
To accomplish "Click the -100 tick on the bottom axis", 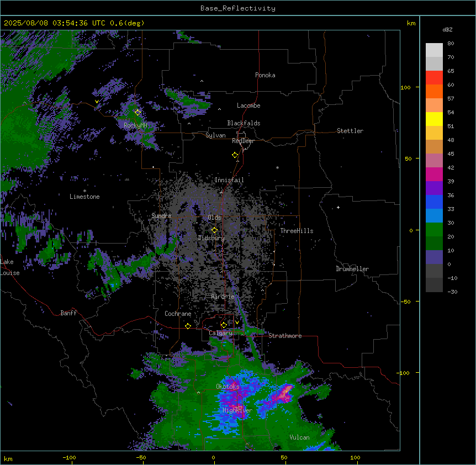I will tap(70, 457).
